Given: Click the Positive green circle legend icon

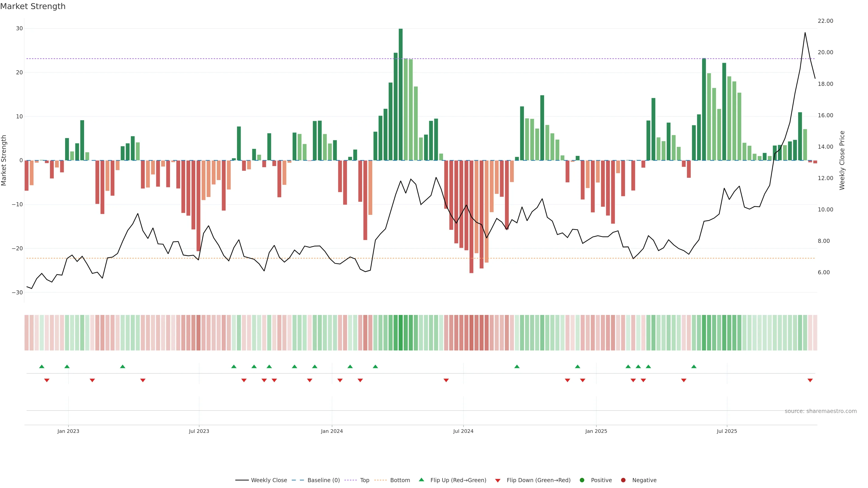Looking at the screenshot, I should (x=582, y=480).
